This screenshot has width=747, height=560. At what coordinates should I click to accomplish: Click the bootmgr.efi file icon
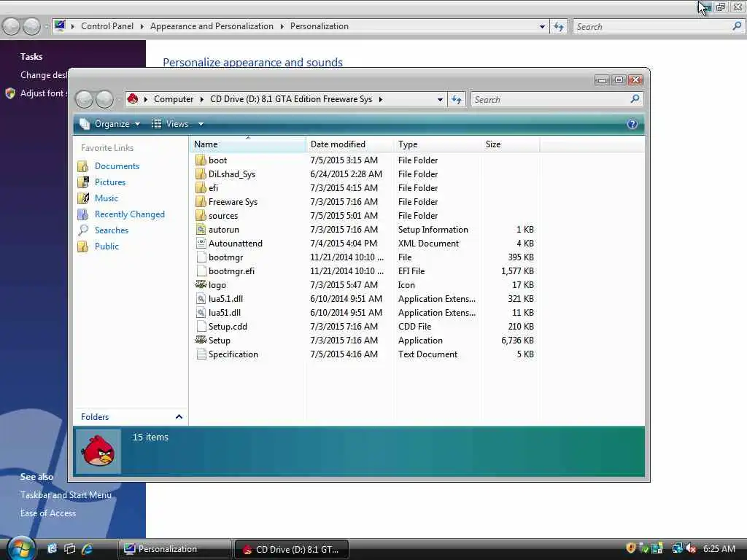point(201,271)
